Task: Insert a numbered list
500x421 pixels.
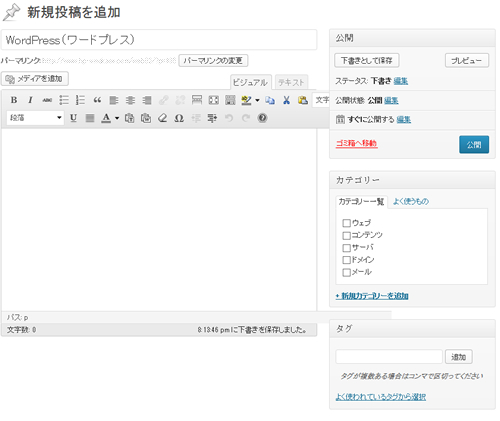Action: click(80, 100)
